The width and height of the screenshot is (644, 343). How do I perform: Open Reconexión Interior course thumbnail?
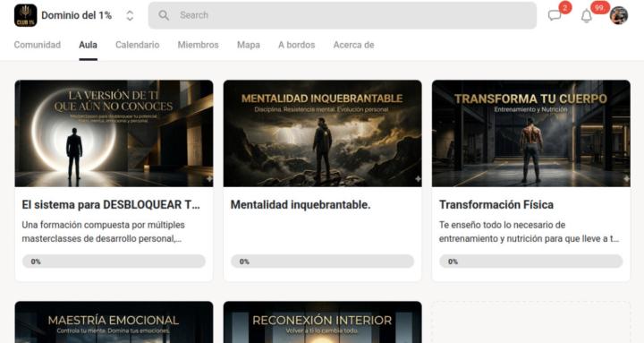point(322,322)
